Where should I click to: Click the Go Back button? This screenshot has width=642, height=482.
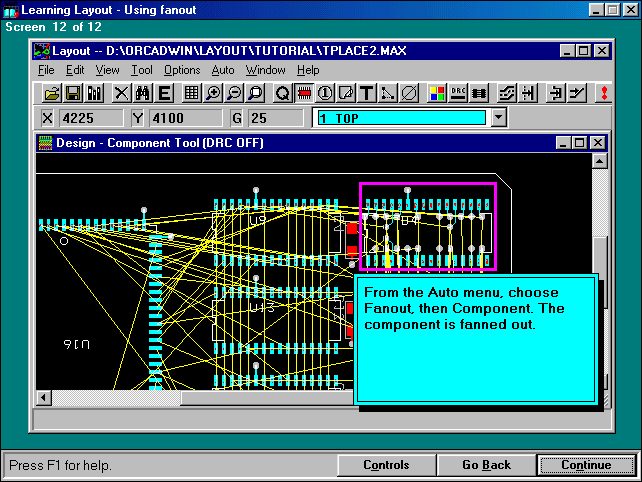487,465
